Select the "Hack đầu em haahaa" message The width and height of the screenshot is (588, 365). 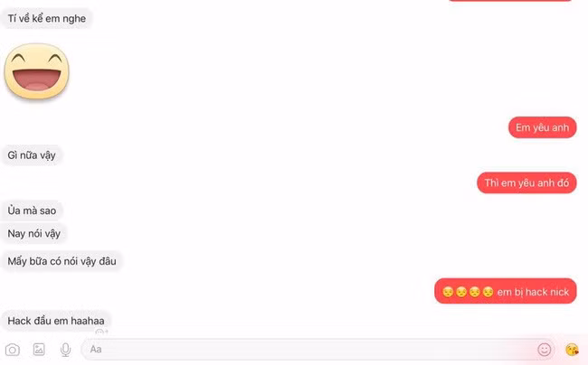click(x=56, y=321)
